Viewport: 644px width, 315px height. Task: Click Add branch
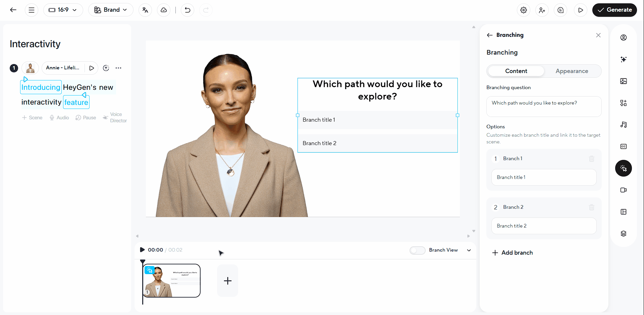[512, 253]
